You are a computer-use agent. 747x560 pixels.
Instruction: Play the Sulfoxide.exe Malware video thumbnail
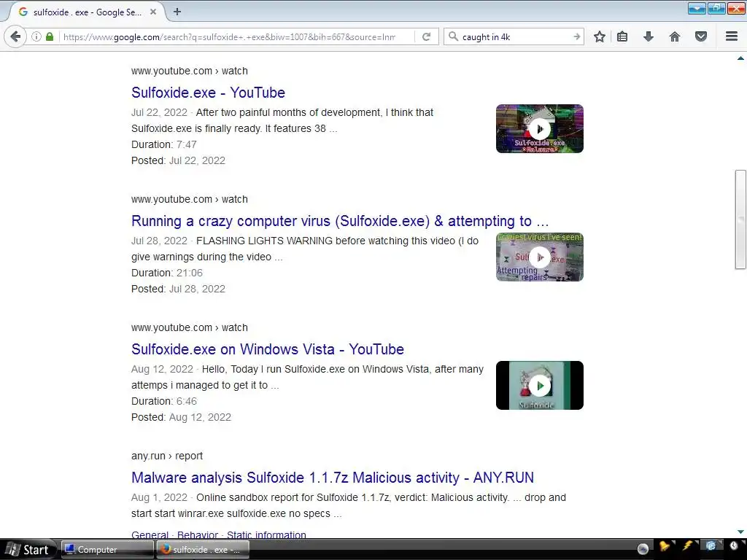[x=540, y=128]
